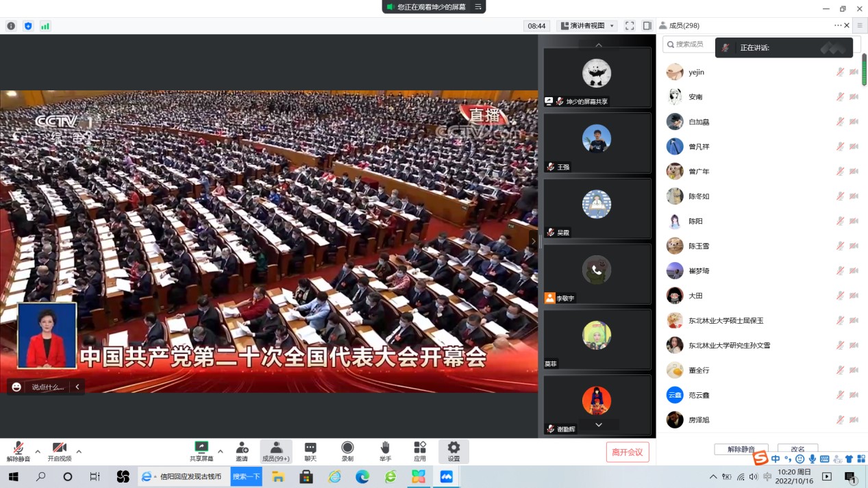Toggle the 成员(99+) members panel
Screen dimensions: 868x488
coord(276,451)
